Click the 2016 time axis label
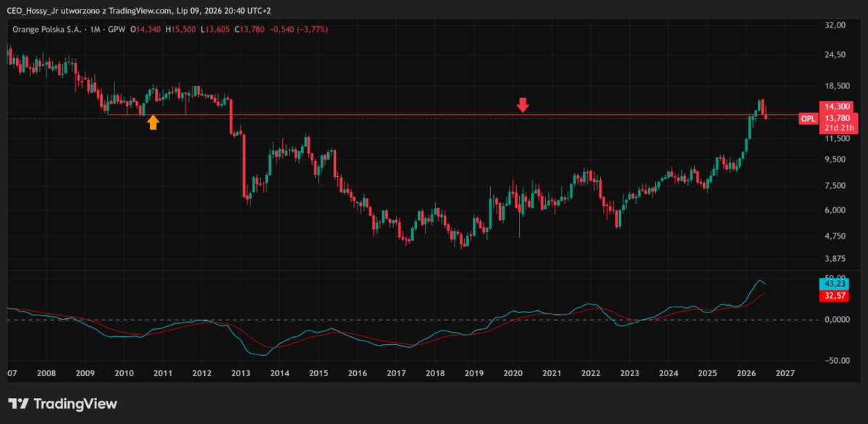This screenshot has height=424, width=868. (357, 373)
